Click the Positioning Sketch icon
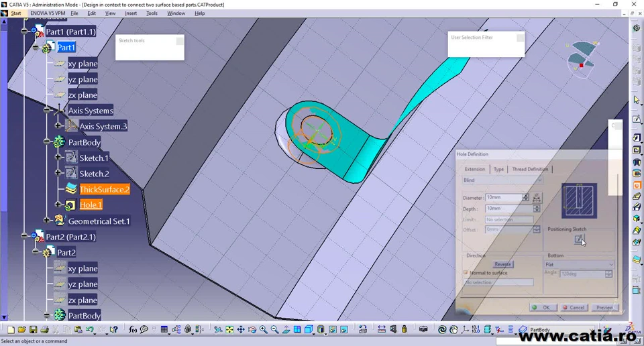 click(579, 239)
